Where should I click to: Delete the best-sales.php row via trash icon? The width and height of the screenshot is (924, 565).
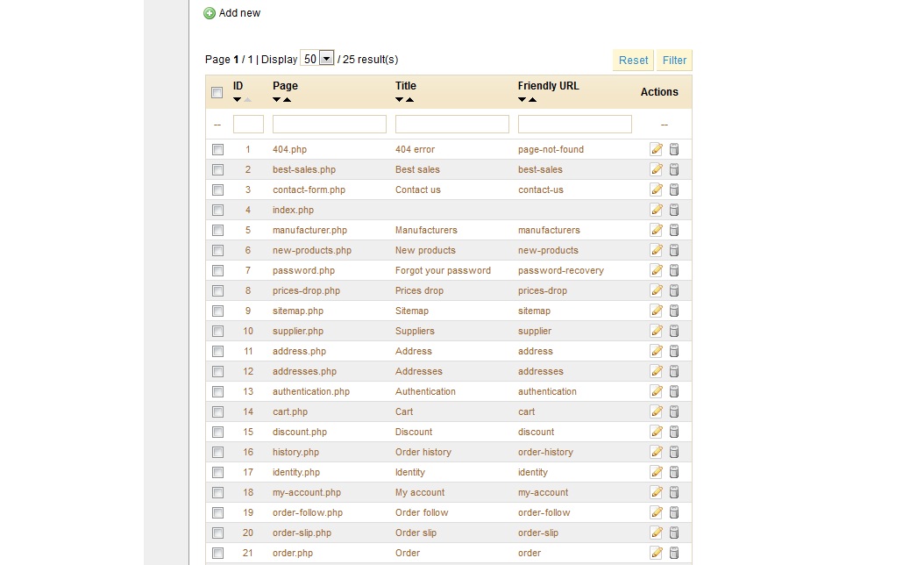674,169
